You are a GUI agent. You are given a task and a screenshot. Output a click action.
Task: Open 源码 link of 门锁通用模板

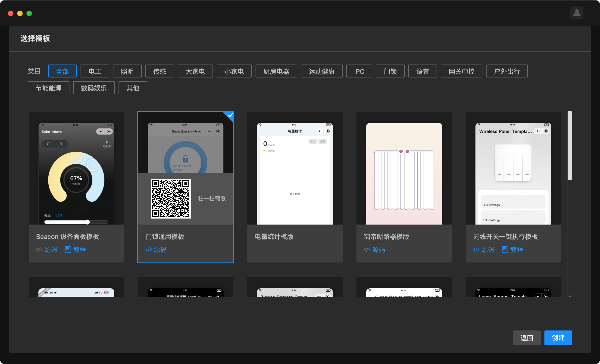pyautogui.click(x=156, y=249)
